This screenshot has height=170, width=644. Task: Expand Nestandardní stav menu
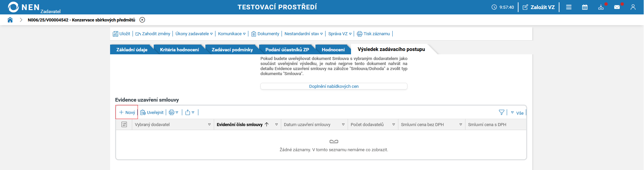tap(304, 34)
